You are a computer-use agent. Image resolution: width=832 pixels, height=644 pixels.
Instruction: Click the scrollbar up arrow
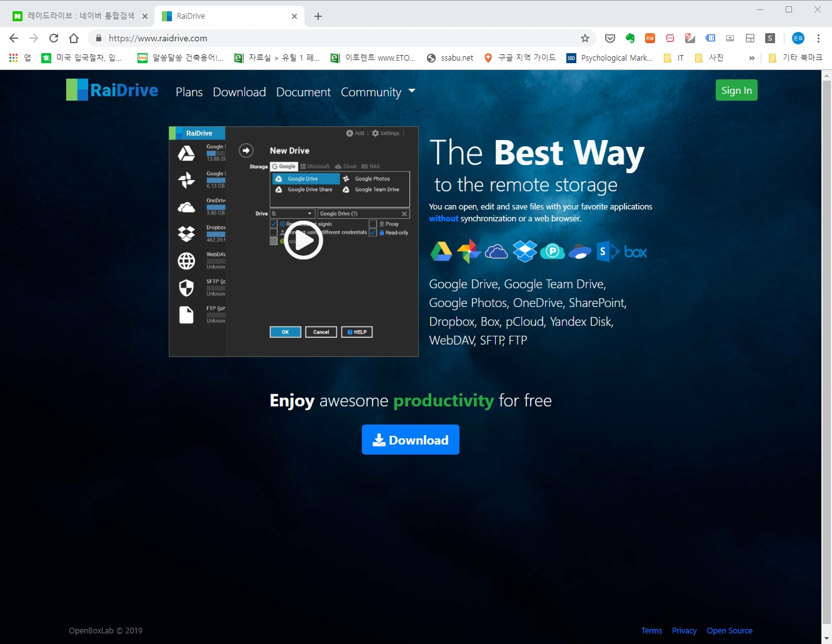coord(826,75)
